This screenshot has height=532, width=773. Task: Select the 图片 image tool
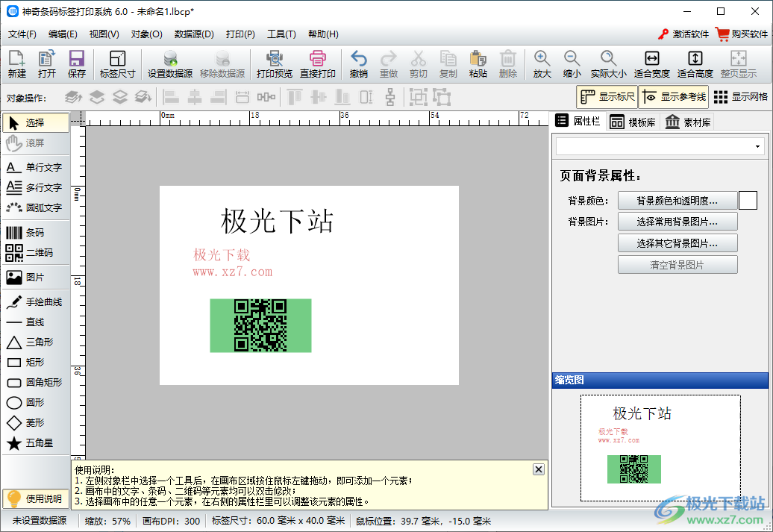36,277
